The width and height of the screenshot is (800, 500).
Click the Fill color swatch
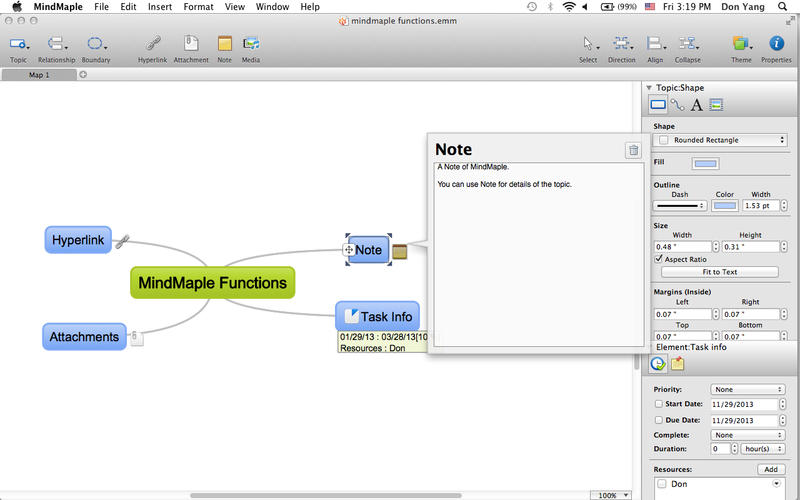(704, 164)
